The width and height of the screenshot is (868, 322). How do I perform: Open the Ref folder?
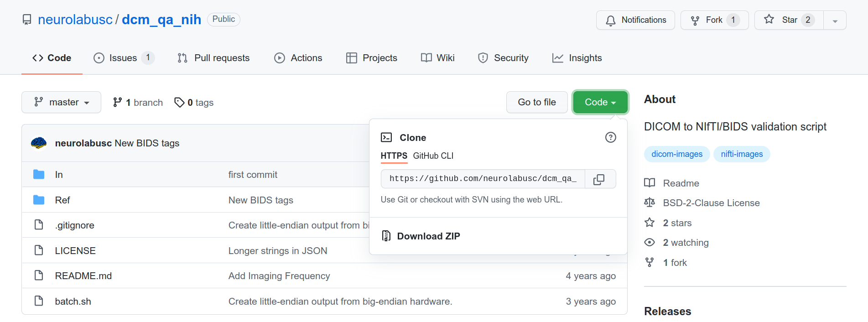coord(62,200)
